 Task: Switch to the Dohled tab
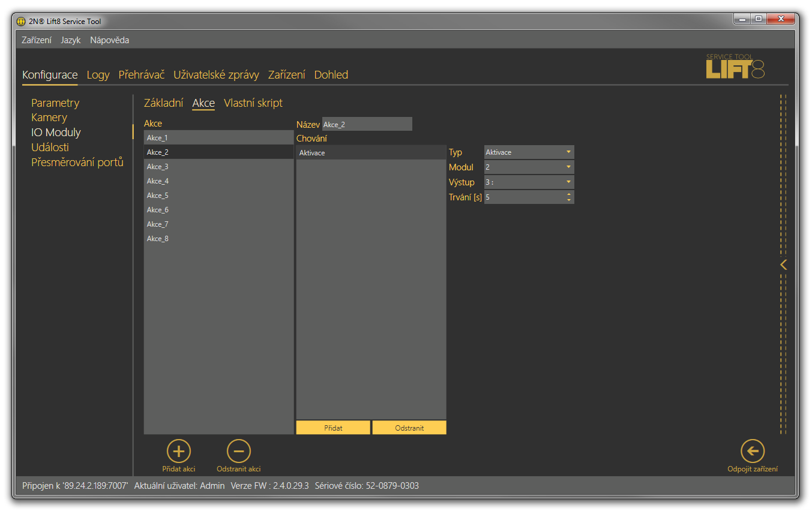331,75
